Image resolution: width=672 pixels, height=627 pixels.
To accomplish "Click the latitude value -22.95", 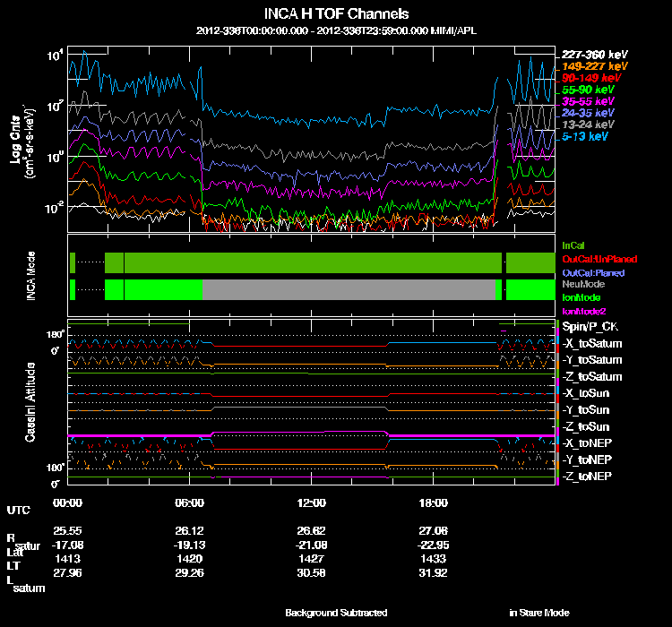I will (434, 545).
